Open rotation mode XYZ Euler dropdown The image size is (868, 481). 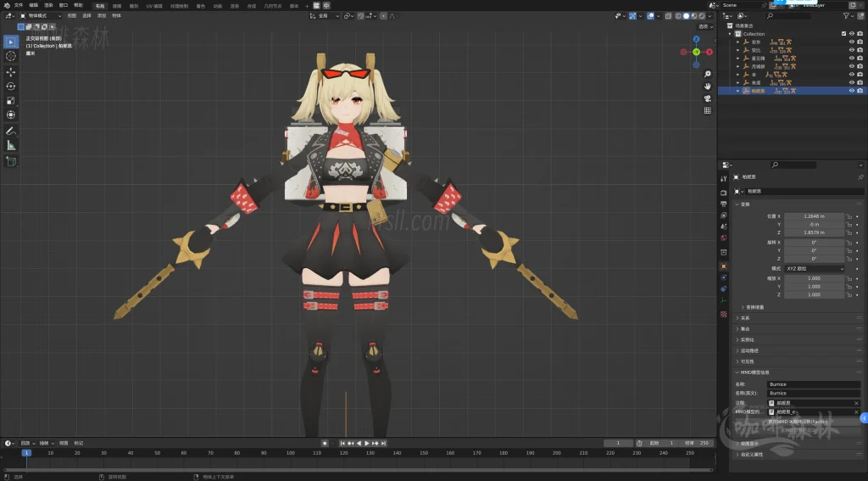pos(815,269)
